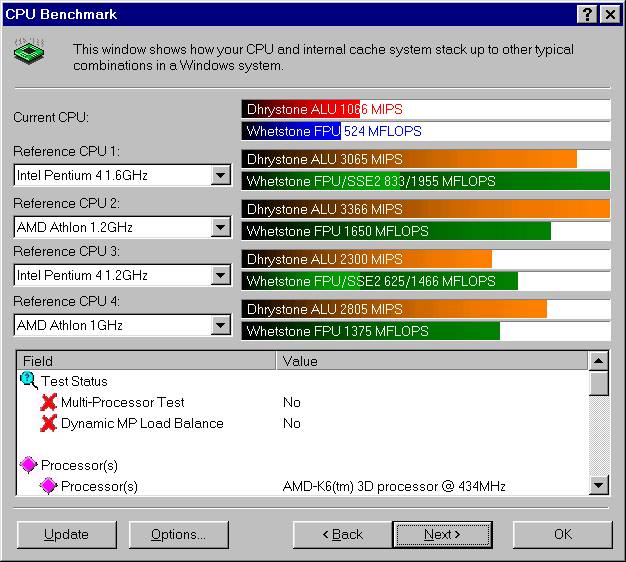Select the Test Status tree row
626x562 pixels.
(303, 381)
